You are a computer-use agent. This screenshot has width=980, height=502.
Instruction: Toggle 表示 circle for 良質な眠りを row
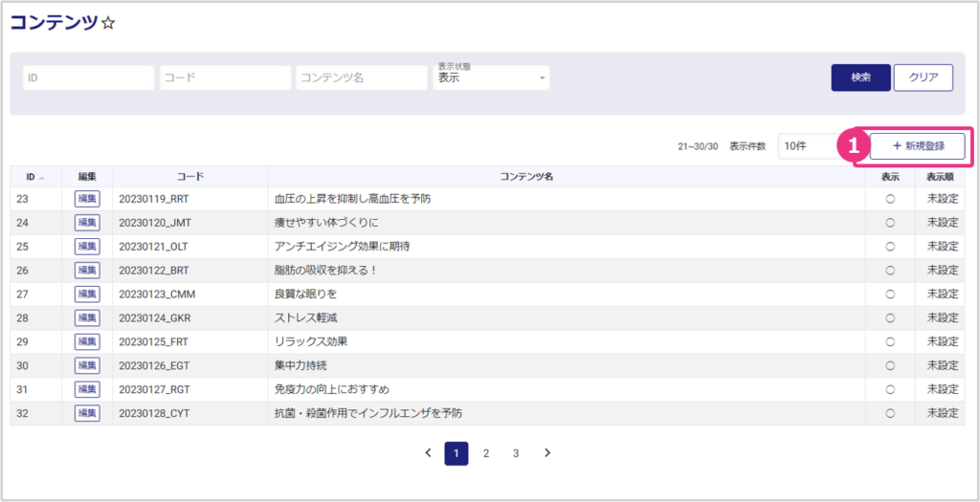[890, 294]
